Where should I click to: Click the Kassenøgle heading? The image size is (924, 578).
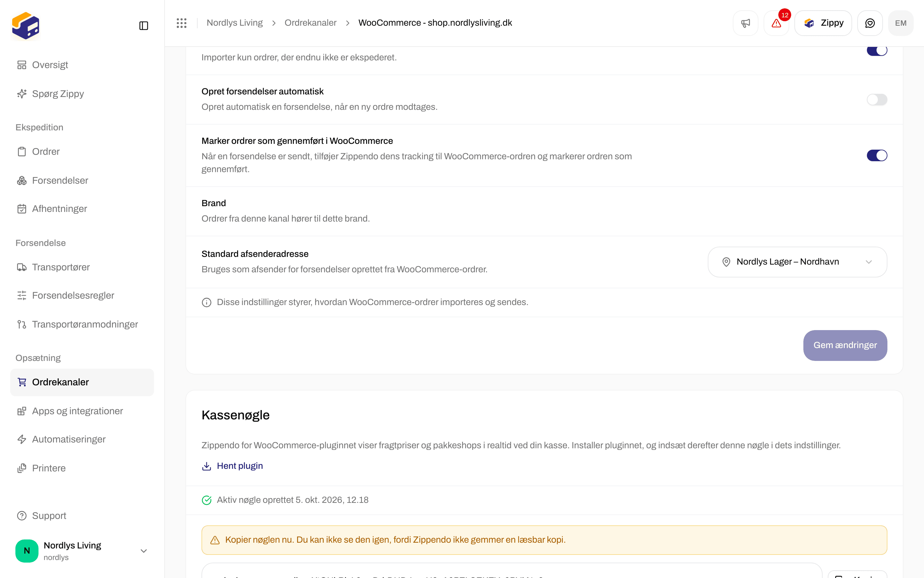click(x=235, y=415)
